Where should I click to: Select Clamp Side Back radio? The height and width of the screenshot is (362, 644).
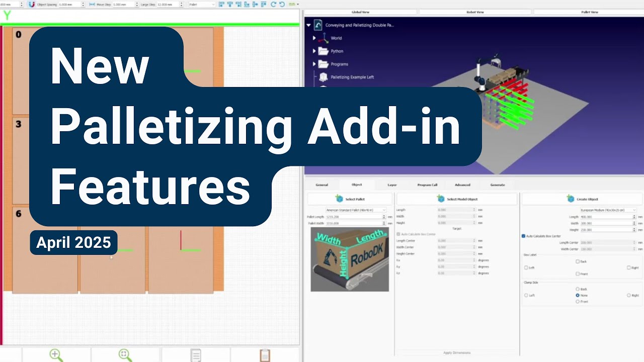click(x=578, y=289)
